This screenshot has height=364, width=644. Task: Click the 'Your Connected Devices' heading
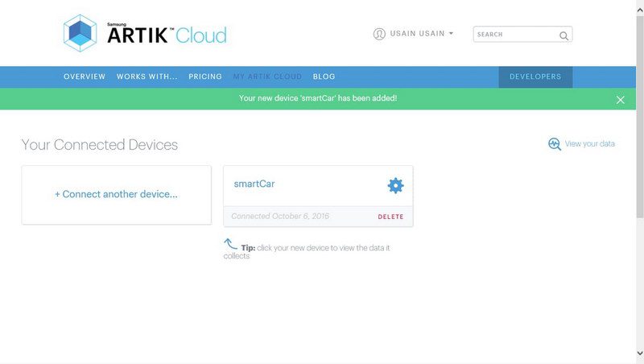pos(100,145)
